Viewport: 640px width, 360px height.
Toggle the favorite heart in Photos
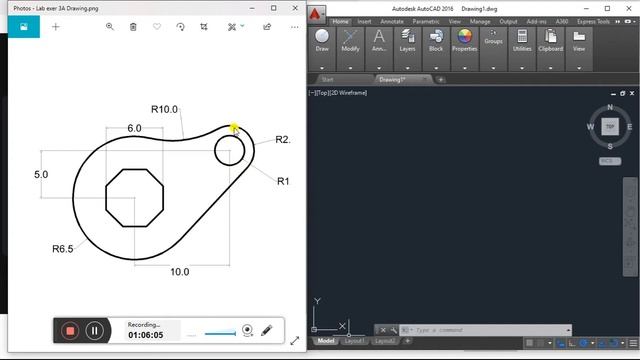pos(157,27)
